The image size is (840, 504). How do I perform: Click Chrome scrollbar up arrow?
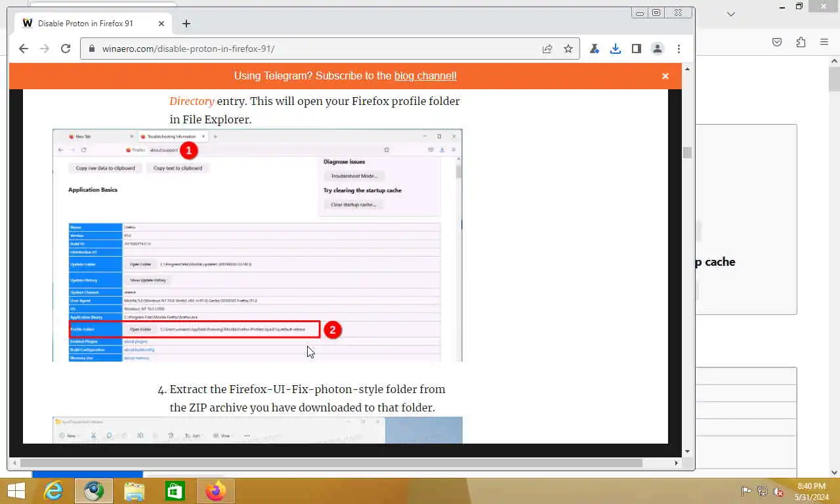(687, 69)
